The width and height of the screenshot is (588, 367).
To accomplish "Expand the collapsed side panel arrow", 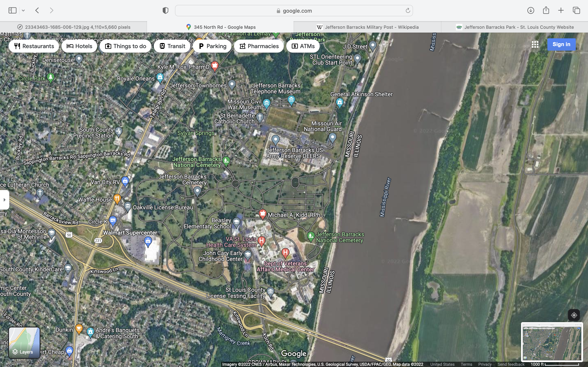I will tap(4, 200).
